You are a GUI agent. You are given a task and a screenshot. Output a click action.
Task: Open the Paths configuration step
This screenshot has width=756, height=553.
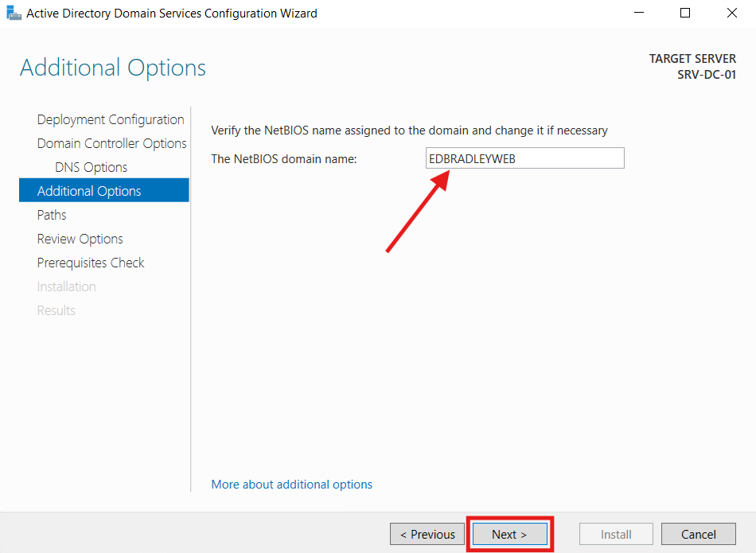click(51, 215)
